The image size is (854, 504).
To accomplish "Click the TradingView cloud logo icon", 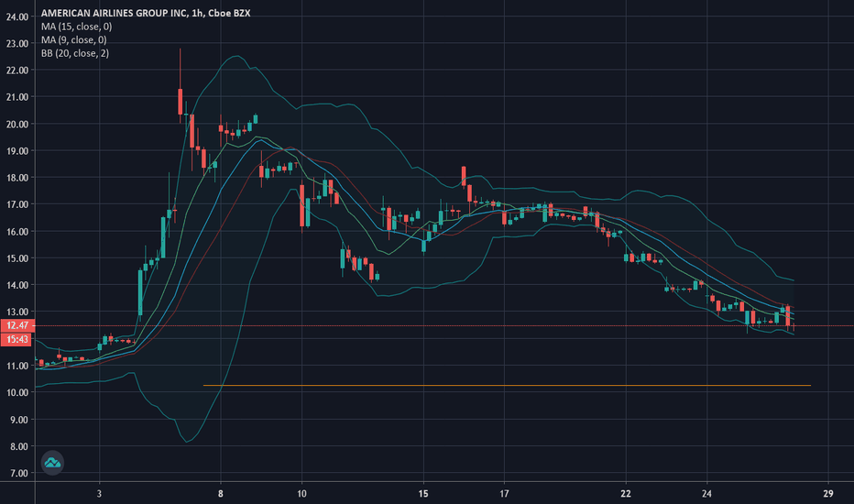I will tap(52, 463).
